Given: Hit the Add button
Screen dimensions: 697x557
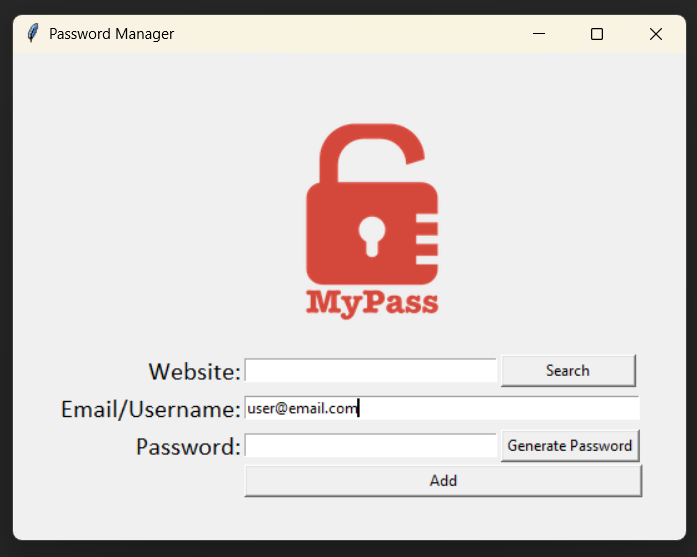Looking at the screenshot, I should [x=443, y=481].
